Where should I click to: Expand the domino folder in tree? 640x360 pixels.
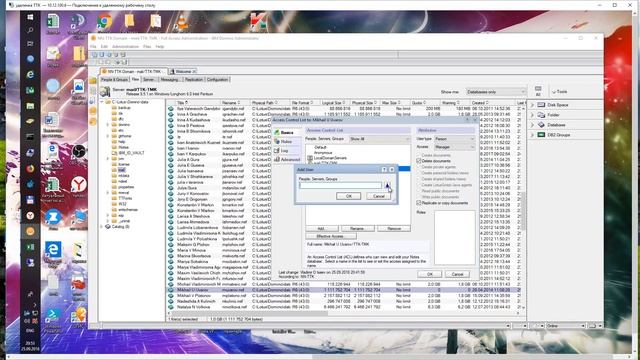(x=108, y=124)
